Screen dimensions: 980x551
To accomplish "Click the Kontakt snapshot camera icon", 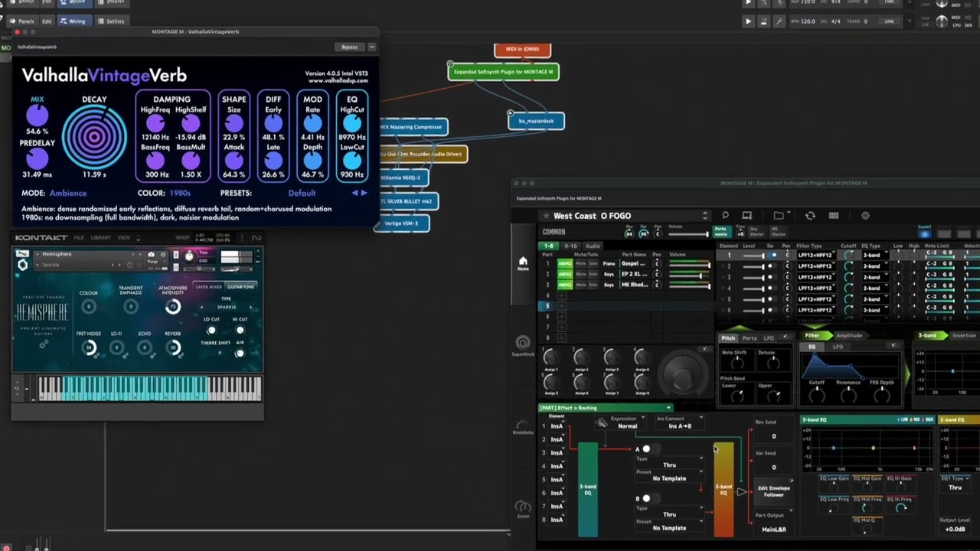I will tap(151, 254).
